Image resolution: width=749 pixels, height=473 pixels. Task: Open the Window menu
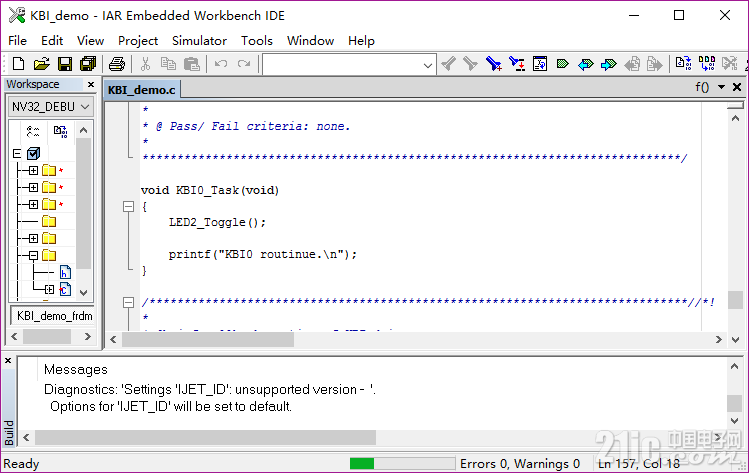pyautogui.click(x=310, y=41)
